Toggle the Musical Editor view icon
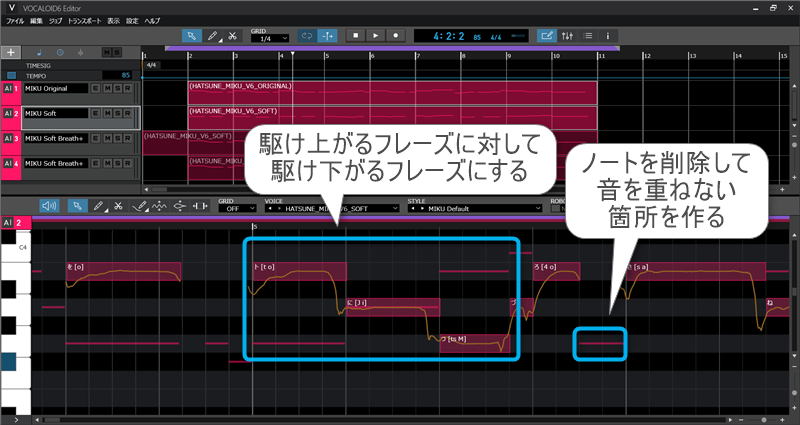The height and width of the screenshot is (425, 800). 546,36
